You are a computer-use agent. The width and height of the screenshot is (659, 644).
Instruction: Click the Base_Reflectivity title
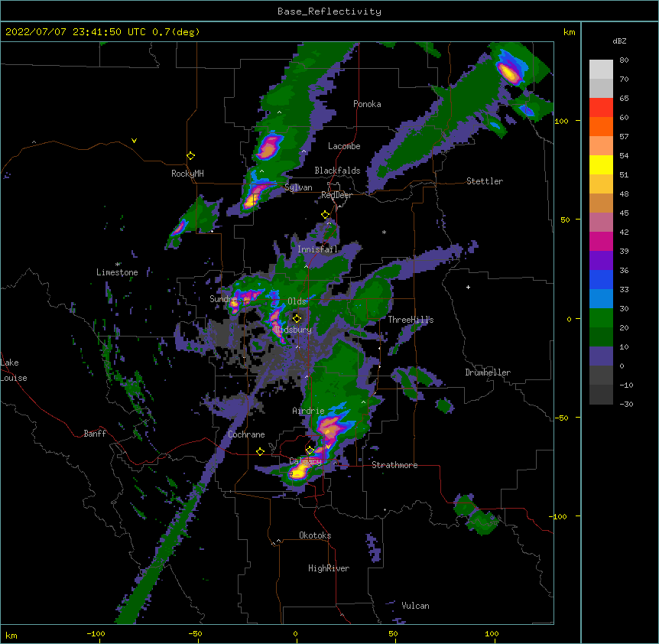329,11
